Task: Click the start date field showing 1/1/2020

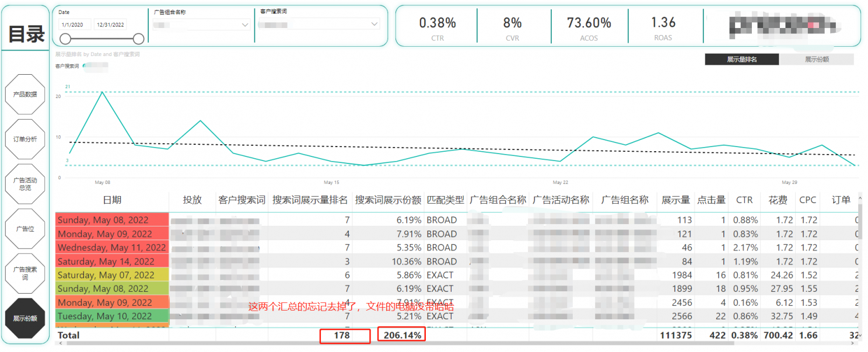Action: [x=74, y=24]
